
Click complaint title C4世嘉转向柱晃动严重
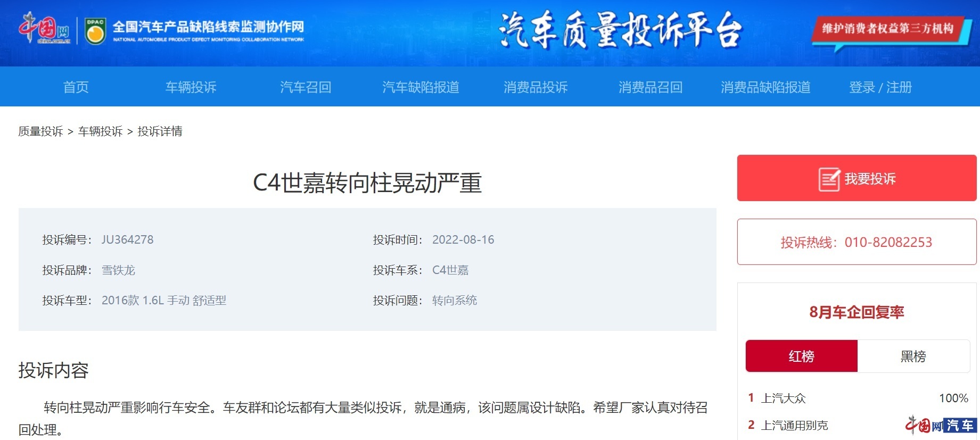pyautogui.click(x=367, y=183)
